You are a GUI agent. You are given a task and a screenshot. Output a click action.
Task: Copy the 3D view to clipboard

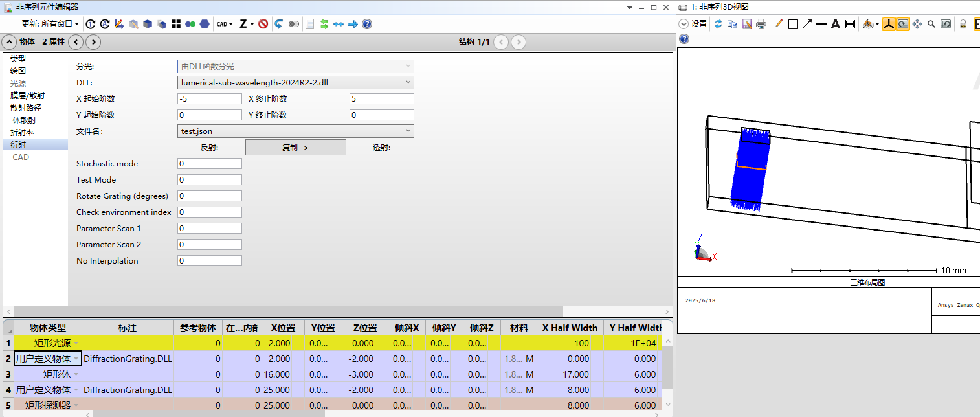click(x=732, y=24)
